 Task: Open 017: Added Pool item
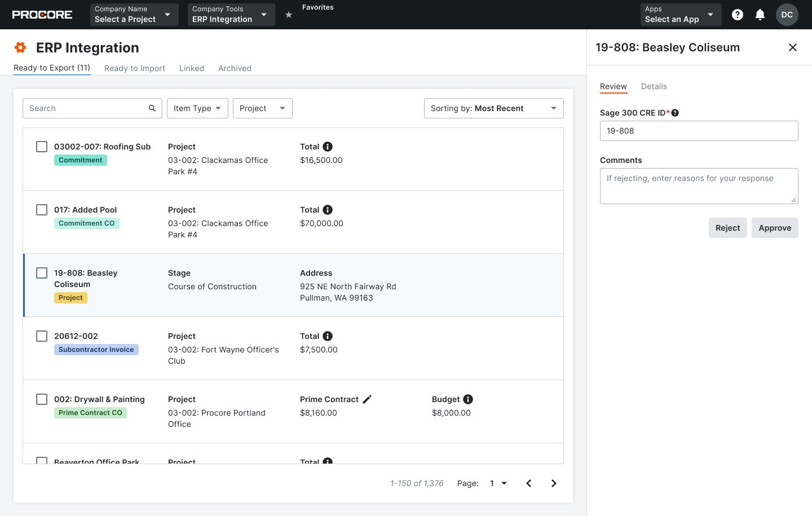(x=86, y=210)
